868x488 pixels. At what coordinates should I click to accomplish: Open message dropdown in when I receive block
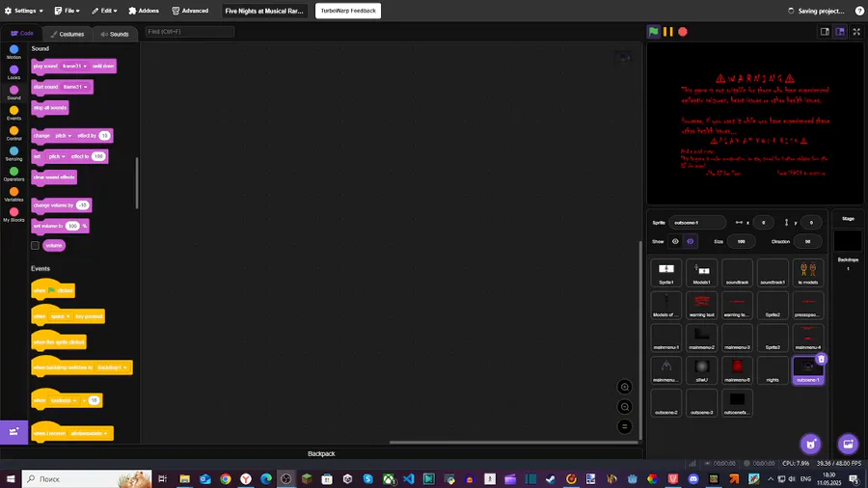(89, 433)
